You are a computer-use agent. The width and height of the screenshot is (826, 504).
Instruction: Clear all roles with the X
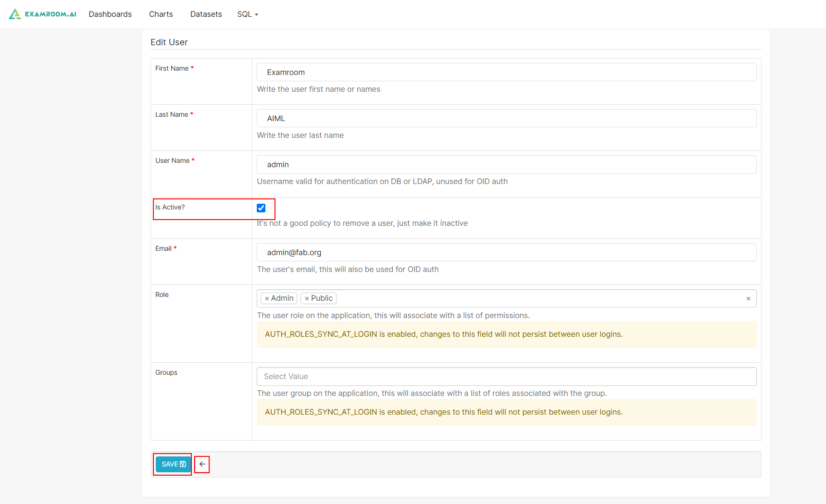click(x=748, y=298)
